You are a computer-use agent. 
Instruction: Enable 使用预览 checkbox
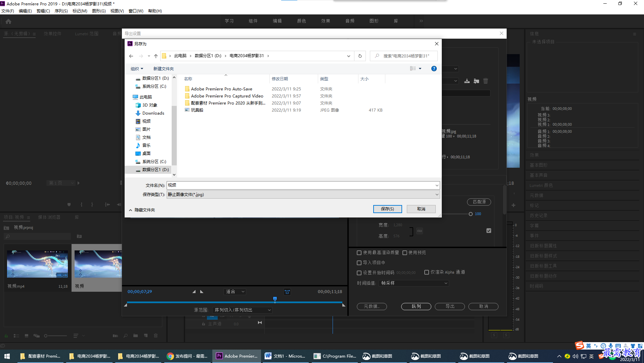tap(405, 253)
